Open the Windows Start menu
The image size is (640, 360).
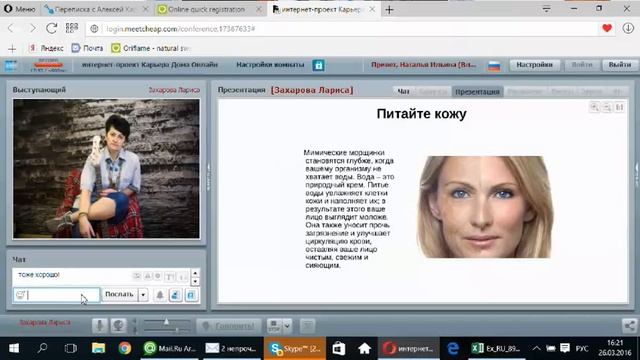tap(14, 348)
